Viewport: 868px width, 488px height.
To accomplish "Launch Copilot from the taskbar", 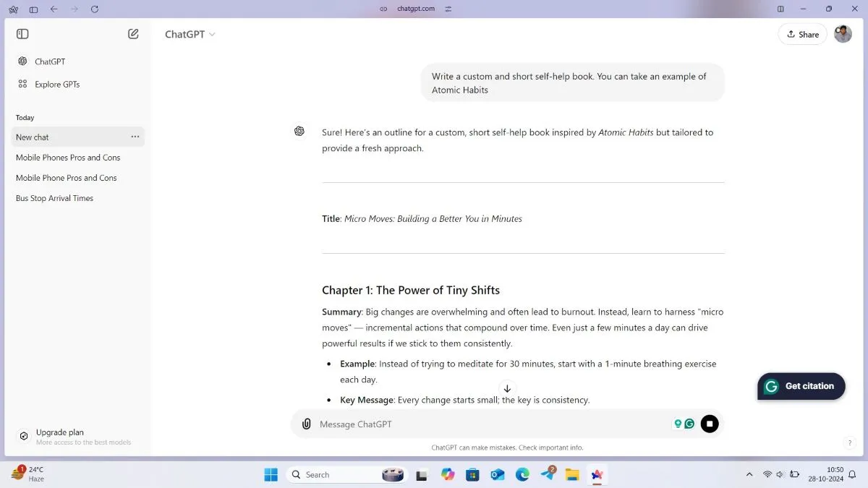I will 448,475.
